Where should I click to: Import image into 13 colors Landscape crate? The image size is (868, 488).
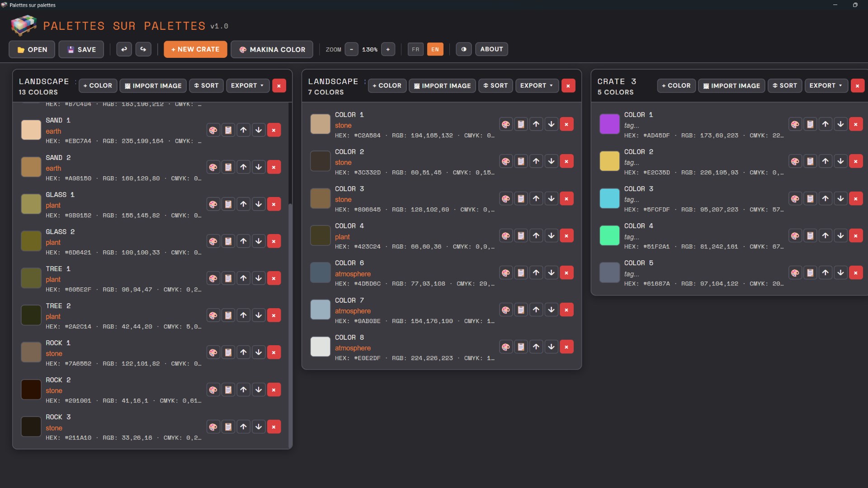(153, 85)
